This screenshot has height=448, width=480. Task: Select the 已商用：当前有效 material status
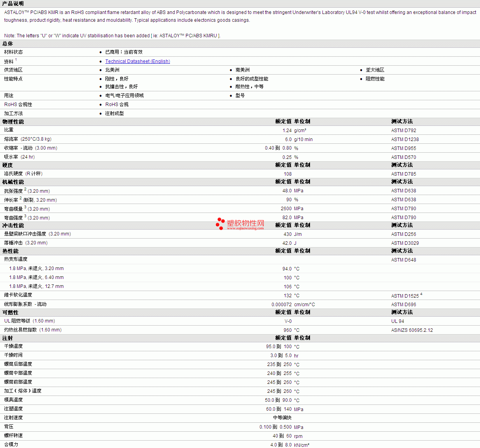[124, 52]
